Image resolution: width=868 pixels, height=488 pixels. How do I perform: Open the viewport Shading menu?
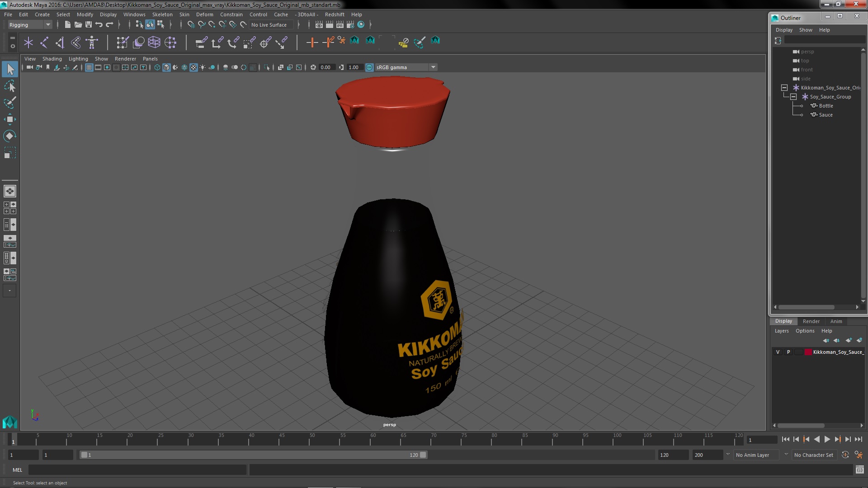pos(52,59)
